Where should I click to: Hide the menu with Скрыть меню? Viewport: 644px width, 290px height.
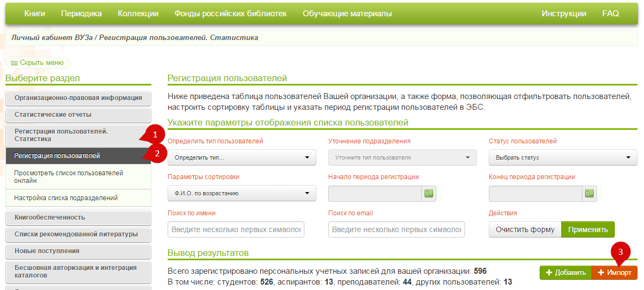point(38,63)
